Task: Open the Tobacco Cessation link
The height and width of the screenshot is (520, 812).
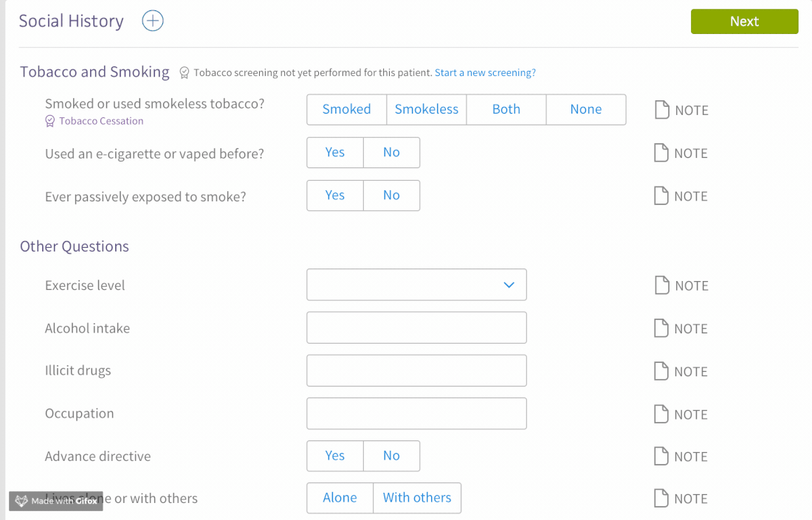Action: (101, 121)
